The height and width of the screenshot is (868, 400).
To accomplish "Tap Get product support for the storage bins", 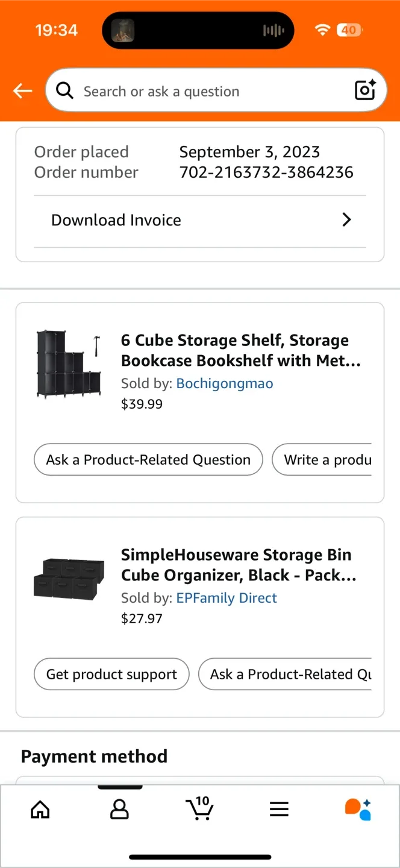I will click(x=111, y=674).
